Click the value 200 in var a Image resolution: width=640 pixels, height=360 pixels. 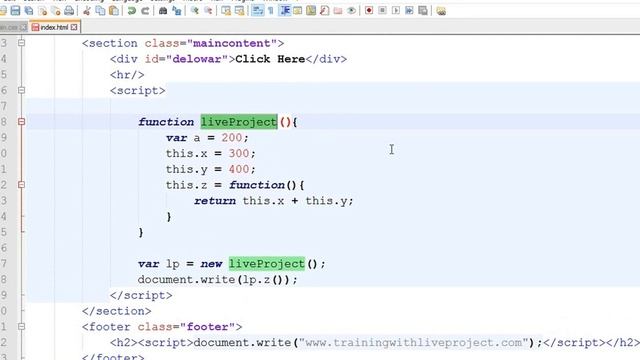click(232, 138)
